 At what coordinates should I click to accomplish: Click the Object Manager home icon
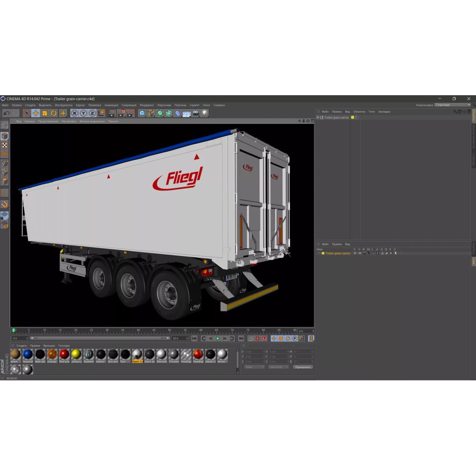pos(460,112)
